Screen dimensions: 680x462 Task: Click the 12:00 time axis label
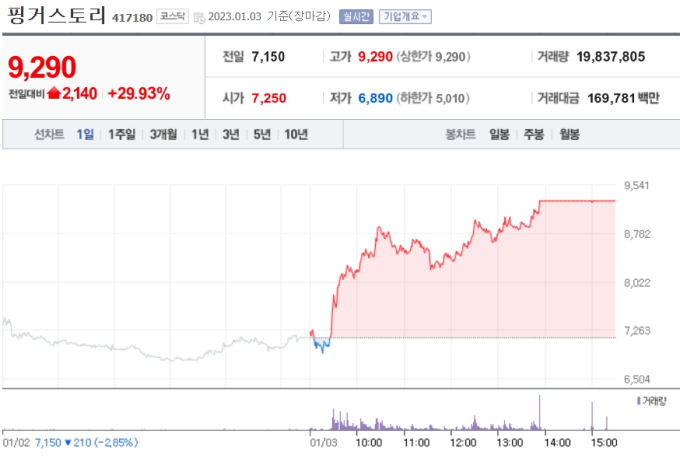pos(463,442)
